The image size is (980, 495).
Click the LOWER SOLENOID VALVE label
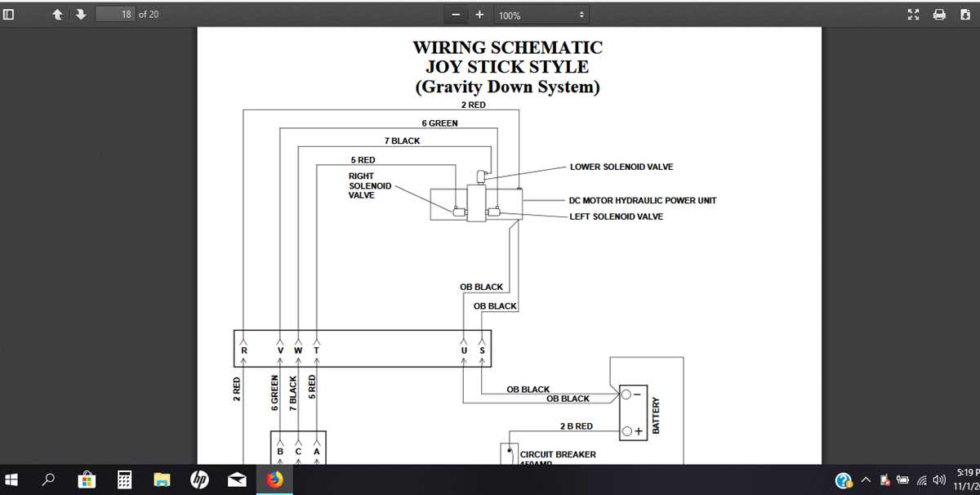pos(621,167)
